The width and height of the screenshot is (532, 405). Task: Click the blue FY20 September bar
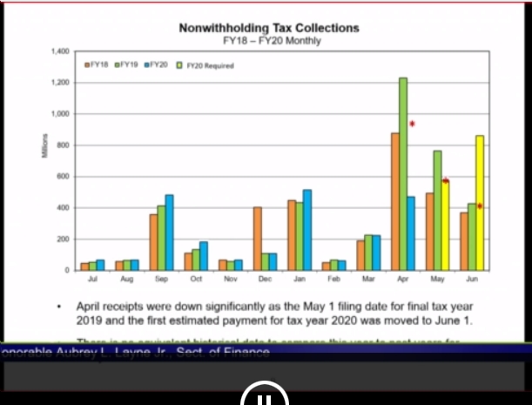169,233
